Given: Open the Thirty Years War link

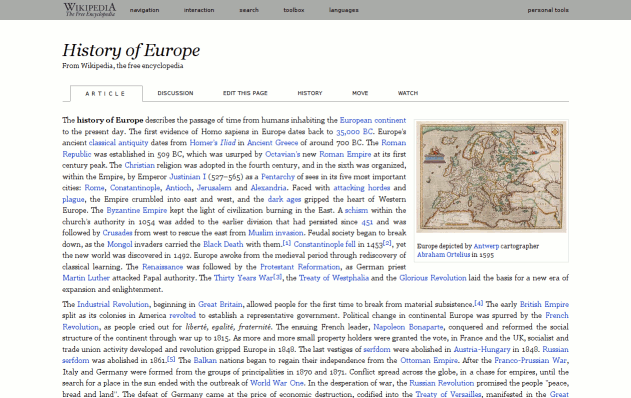Looking at the screenshot, I should coord(243,278).
